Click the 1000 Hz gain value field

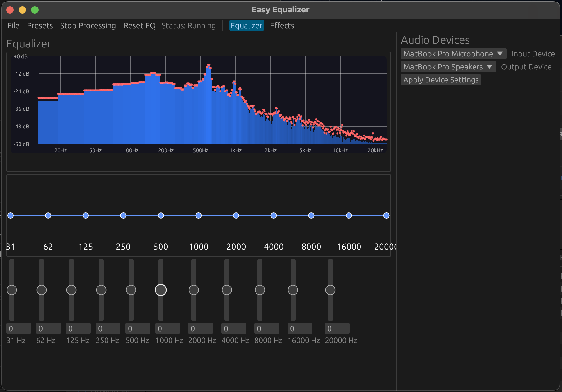pyautogui.click(x=168, y=328)
